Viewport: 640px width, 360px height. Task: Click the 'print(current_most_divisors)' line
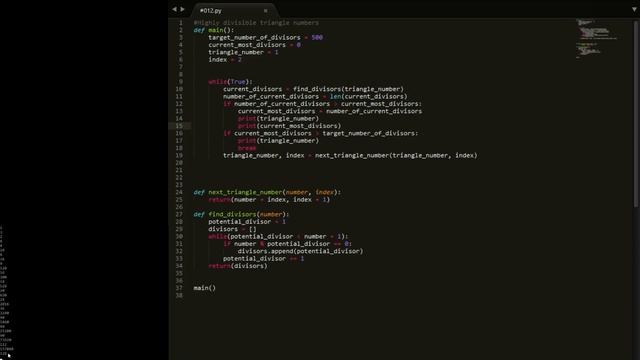coord(289,126)
